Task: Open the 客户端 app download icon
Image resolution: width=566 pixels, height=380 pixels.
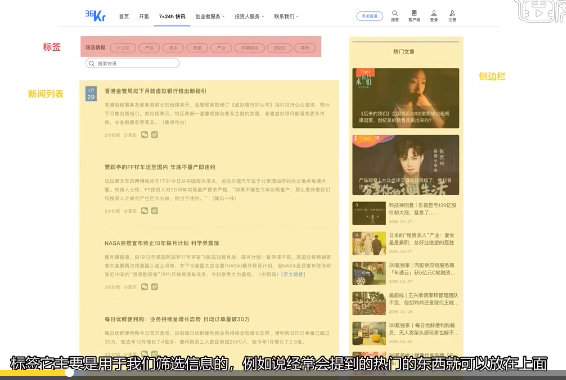Action: click(414, 16)
